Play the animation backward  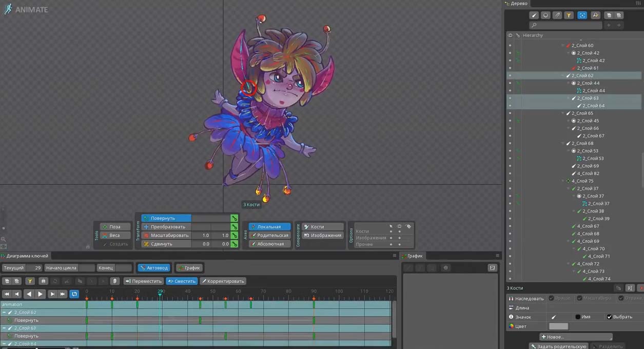[29, 294]
